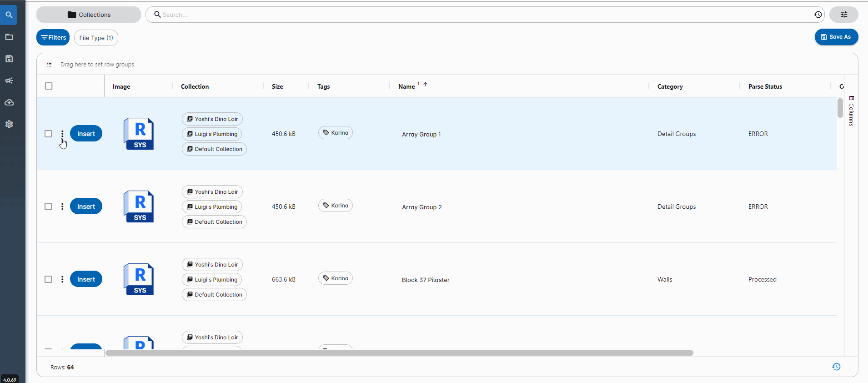Click Luigi's Plumbing chip in Array Group 1 row
The height and width of the screenshot is (383, 868).
[212, 134]
